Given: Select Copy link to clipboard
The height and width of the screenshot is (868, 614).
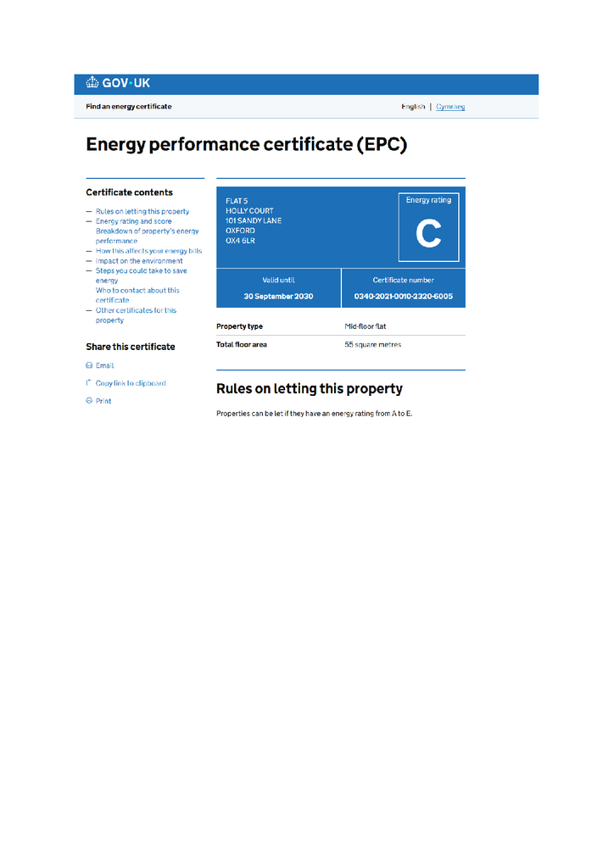Looking at the screenshot, I should [131, 383].
